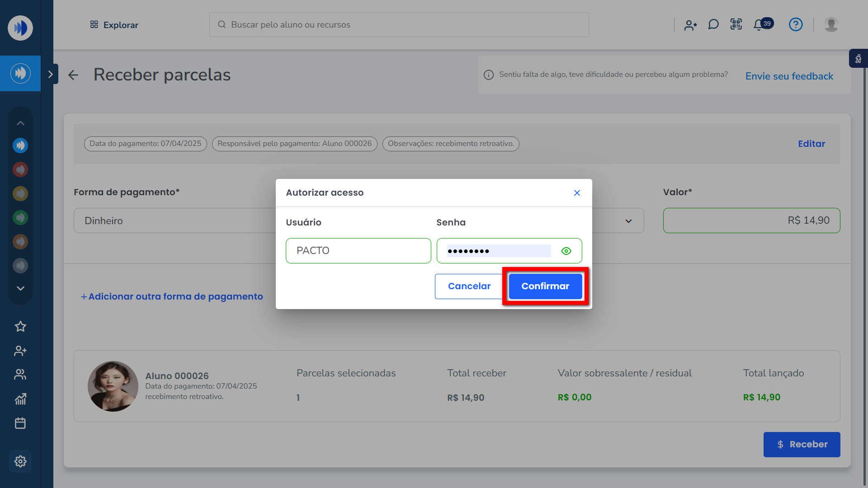The image size is (868, 488).
Task: Click the Envie seu feedback link
Action: tap(789, 76)
